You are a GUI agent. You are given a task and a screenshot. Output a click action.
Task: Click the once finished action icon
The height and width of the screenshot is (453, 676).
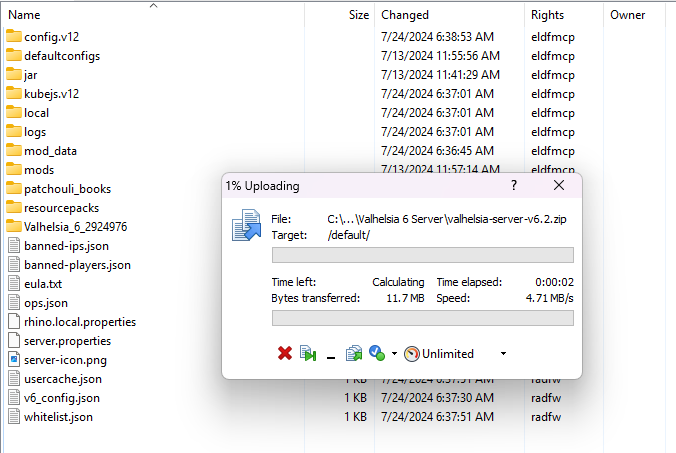click(x=377, y=353)
